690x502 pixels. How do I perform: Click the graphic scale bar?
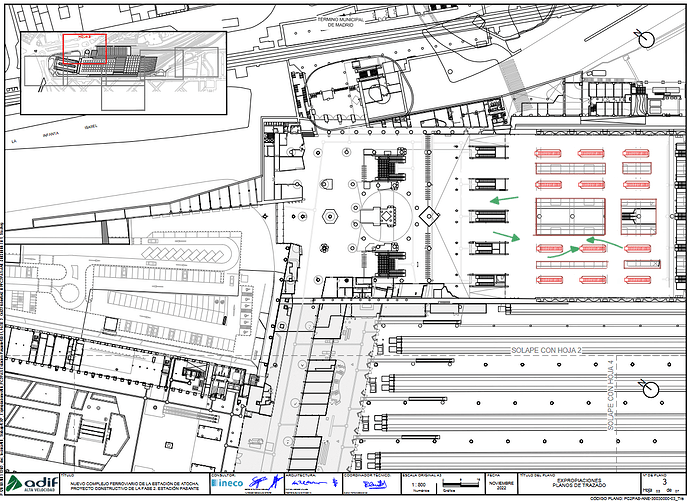coord(462,482)
